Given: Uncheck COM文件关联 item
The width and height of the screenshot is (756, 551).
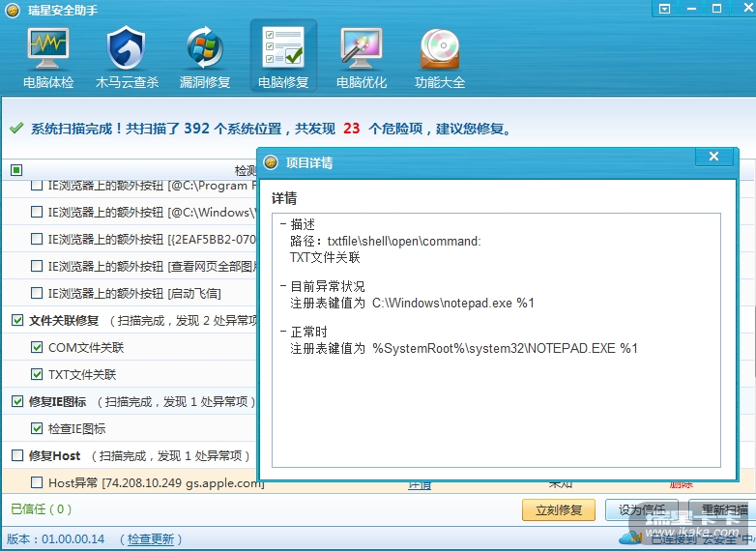Looking at the screenshot, I should pos(37,347).
